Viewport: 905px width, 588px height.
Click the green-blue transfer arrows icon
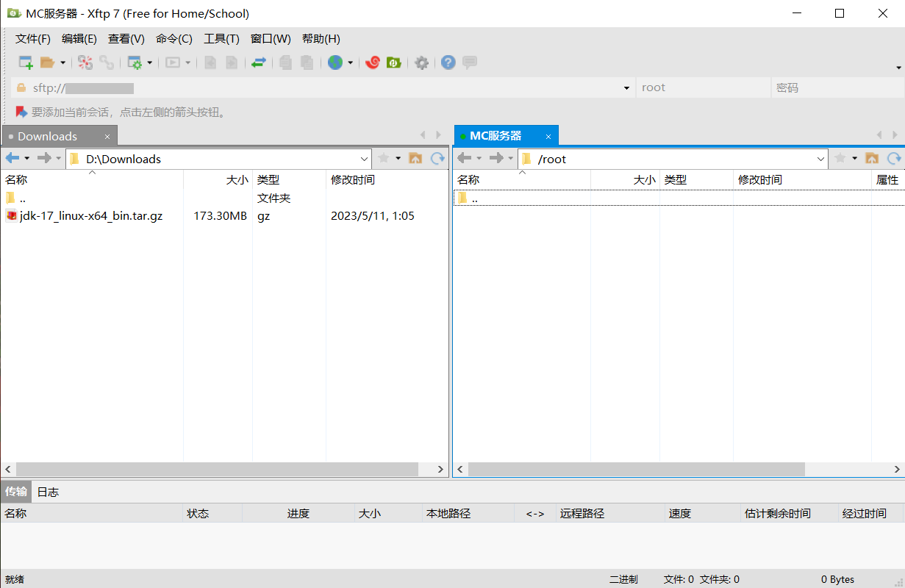click(258, 63)
